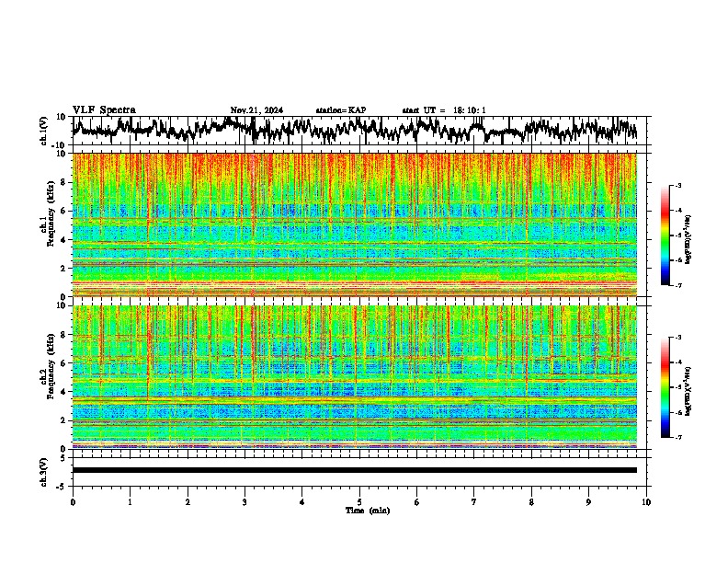
Task: Click time axis tick label '3'
Action: pos(245,502)
